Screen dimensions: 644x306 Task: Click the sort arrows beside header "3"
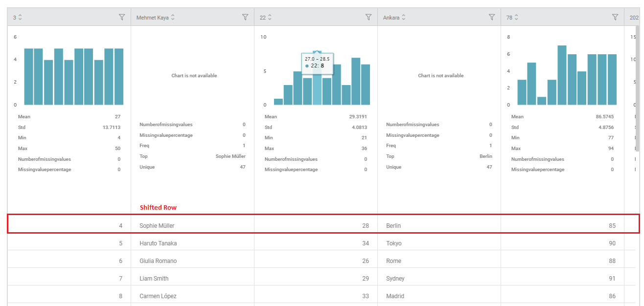[x=20, y=18]
